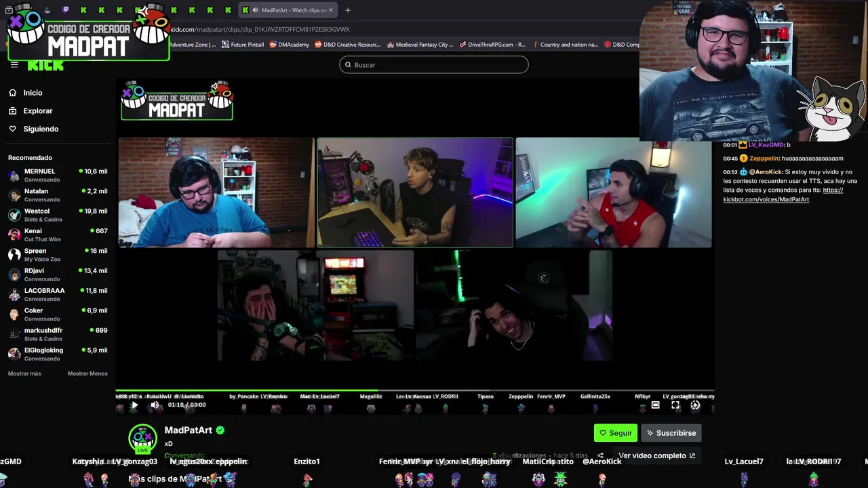The image size is (868, 488).
Task: Click @AeroKick username in chat
Action: point(766,172)
